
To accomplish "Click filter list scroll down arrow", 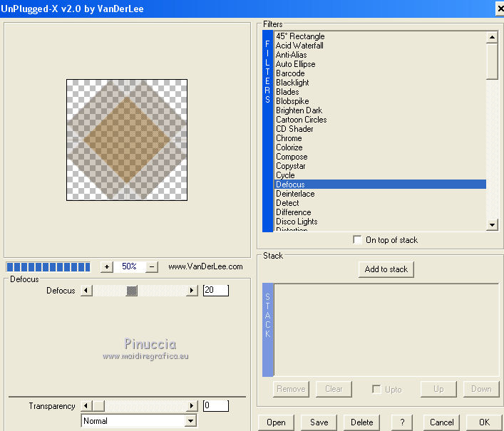I will [492, 225].
